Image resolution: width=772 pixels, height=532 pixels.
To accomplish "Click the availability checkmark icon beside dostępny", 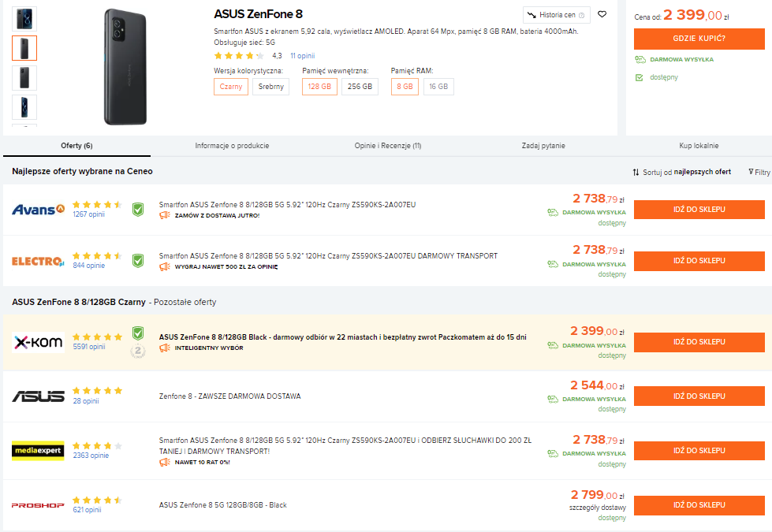I will tap(639, 78).
